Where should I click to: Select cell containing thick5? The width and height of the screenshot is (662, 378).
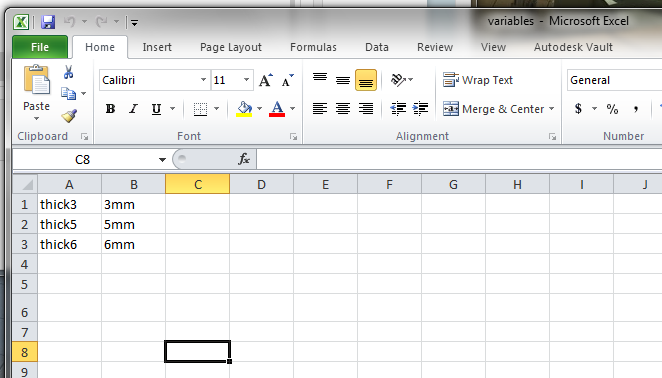(x=70, y=224)
